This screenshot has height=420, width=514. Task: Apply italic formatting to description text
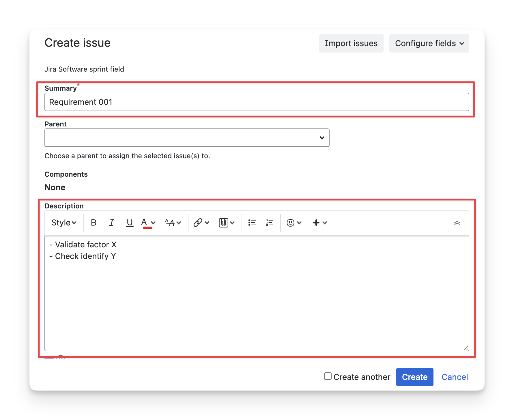click(x=111, y=223)
